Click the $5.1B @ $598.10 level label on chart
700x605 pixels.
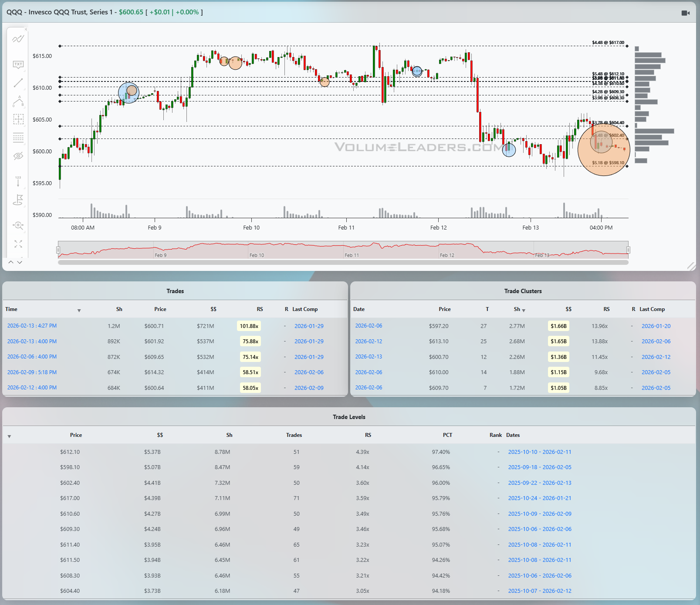pos(608,163)
